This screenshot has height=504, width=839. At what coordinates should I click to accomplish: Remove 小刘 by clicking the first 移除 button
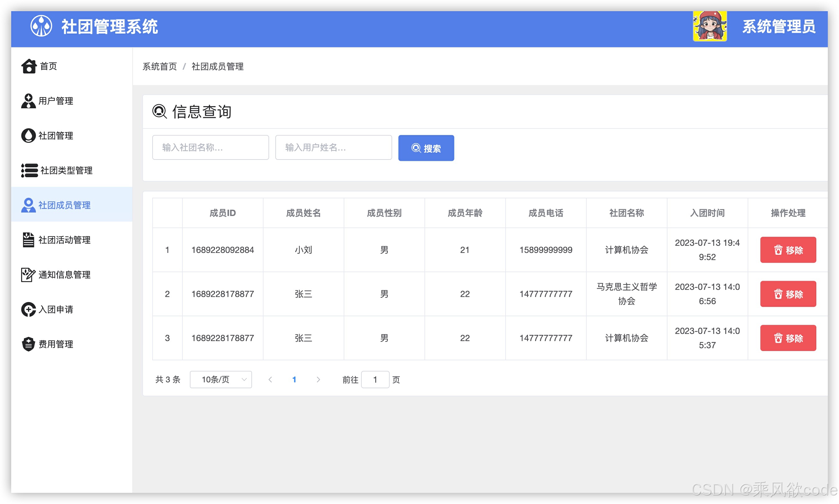[788, 250]
